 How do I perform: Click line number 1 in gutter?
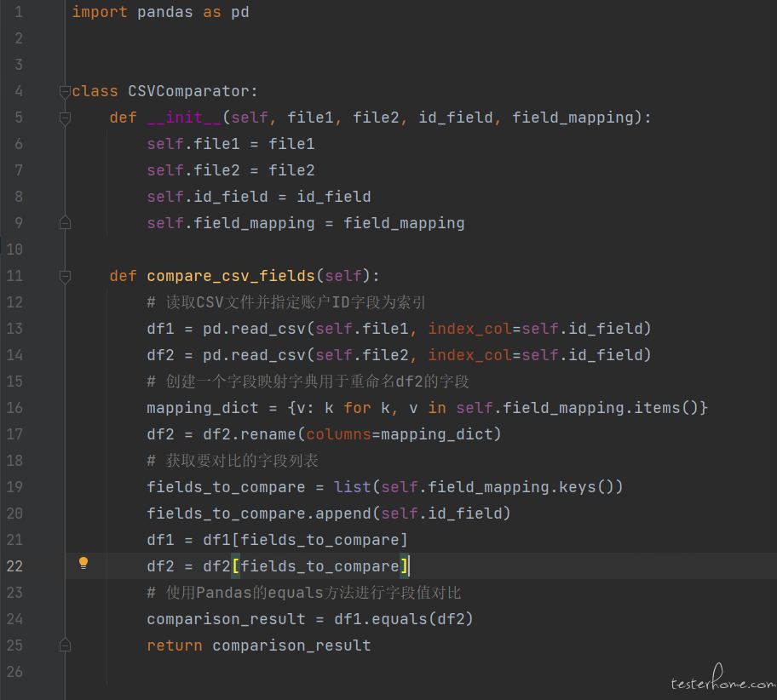tap(19, 12)
